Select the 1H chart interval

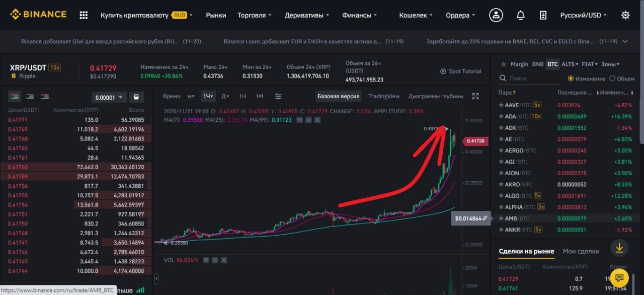243,96
